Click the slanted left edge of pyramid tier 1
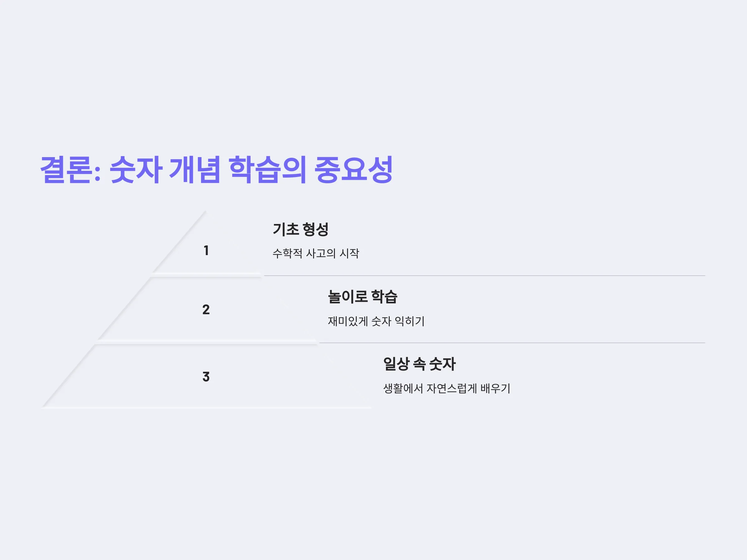 (179, 242)
